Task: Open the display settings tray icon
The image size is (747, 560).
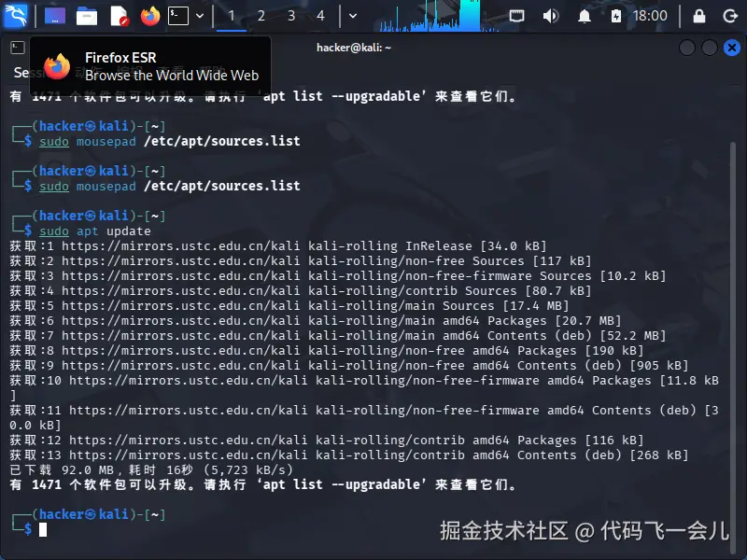Action: pyautogui.click(x=516, y=16)
